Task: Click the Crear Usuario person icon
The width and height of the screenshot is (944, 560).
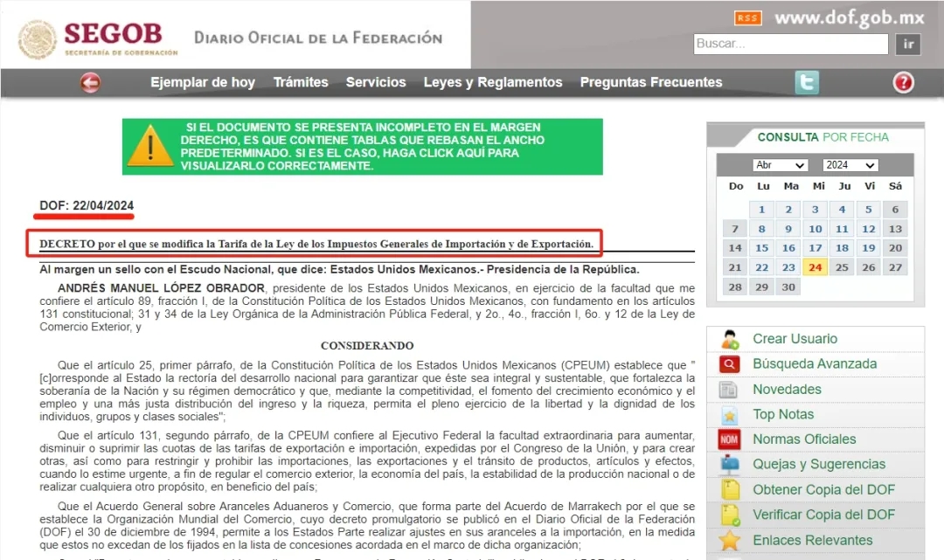Action: (730, 339)
